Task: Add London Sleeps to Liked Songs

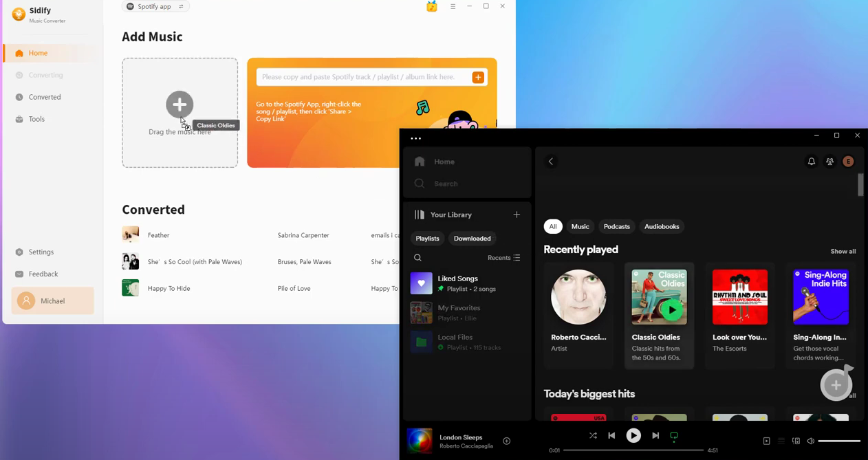Action: [507, 441]
